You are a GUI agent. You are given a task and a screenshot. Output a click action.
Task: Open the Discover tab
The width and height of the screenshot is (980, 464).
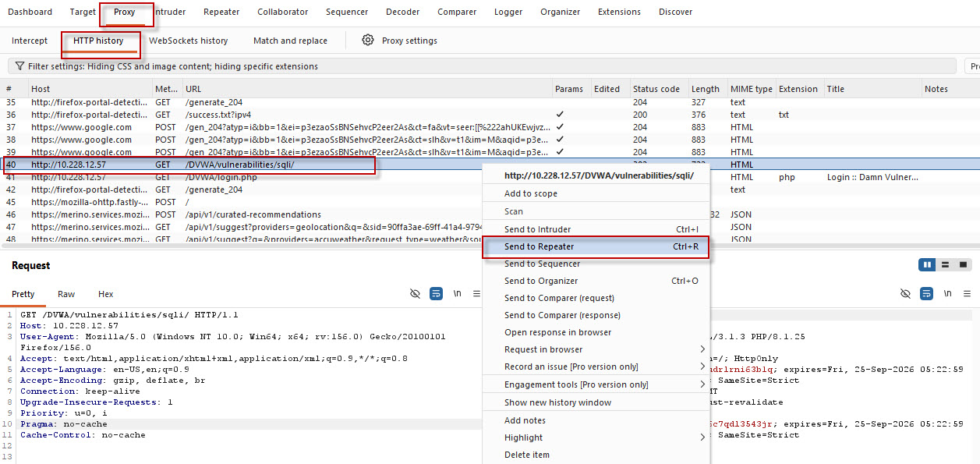pyautogui.click(x=675, y=12)
